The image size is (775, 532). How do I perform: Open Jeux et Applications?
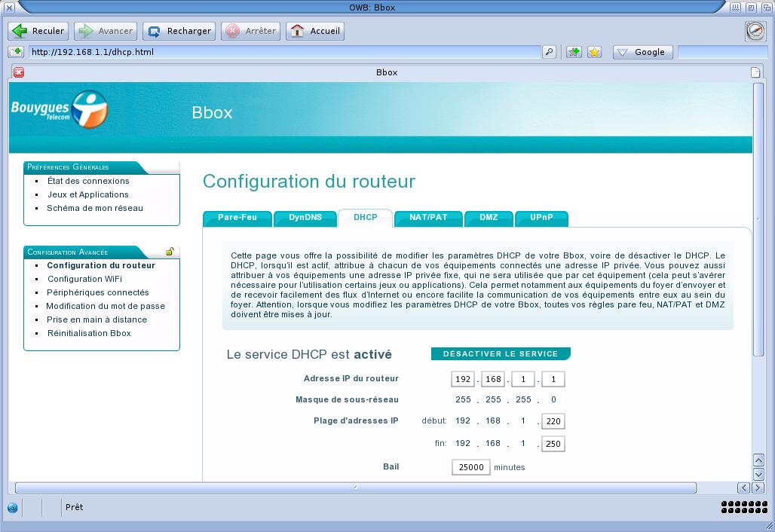click(88, 194)
